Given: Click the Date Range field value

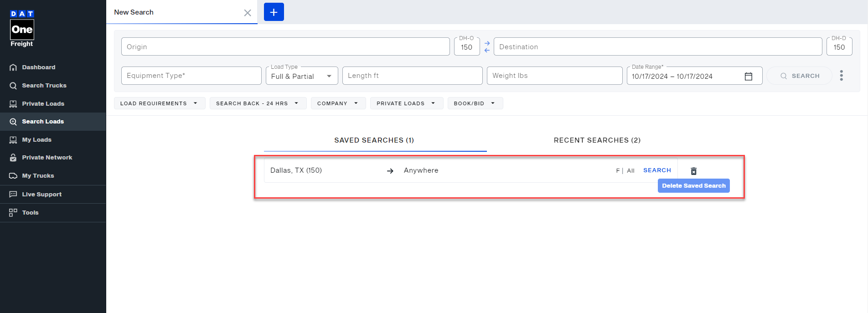Looking at the screenshot, I should pyautogui.click(x=672, y=77).
